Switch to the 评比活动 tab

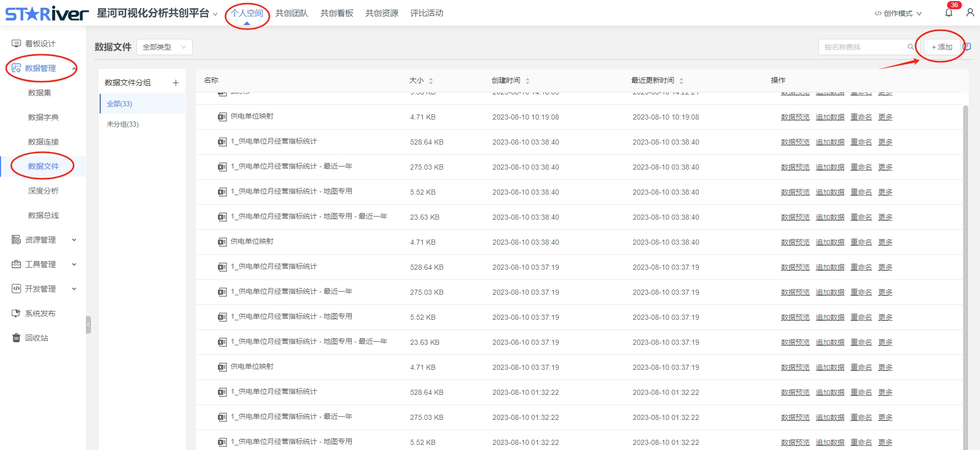(x=426, y=13)
